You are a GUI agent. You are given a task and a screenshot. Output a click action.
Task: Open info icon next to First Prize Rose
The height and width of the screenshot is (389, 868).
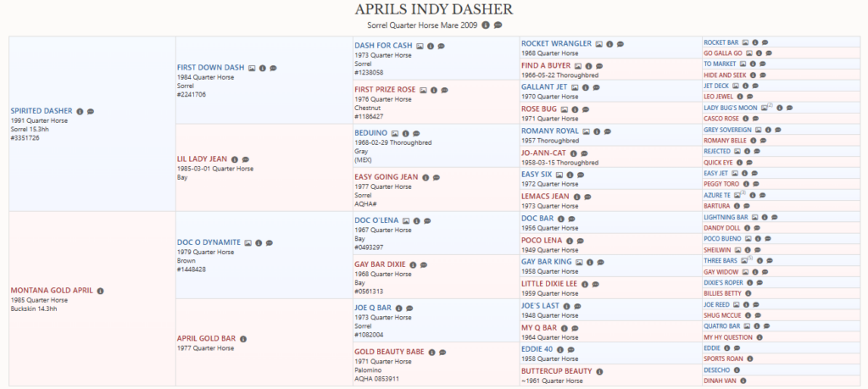[x=433, y=90]
